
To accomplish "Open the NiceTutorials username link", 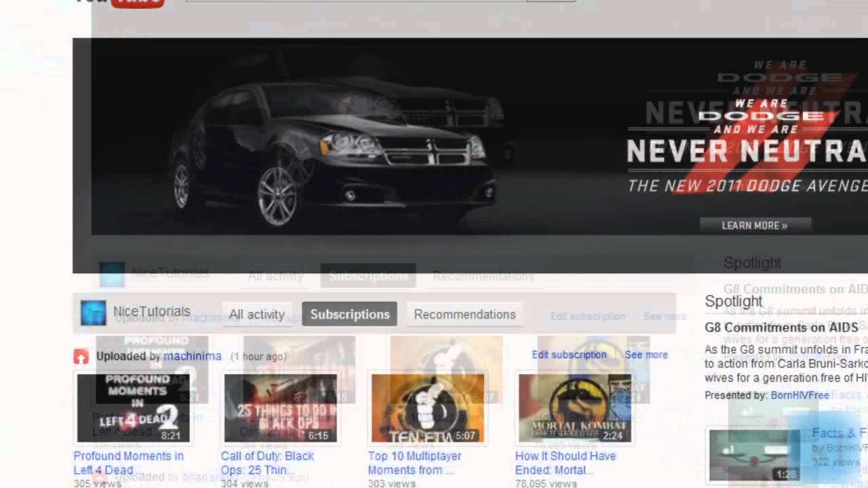I will click(152, 312).
